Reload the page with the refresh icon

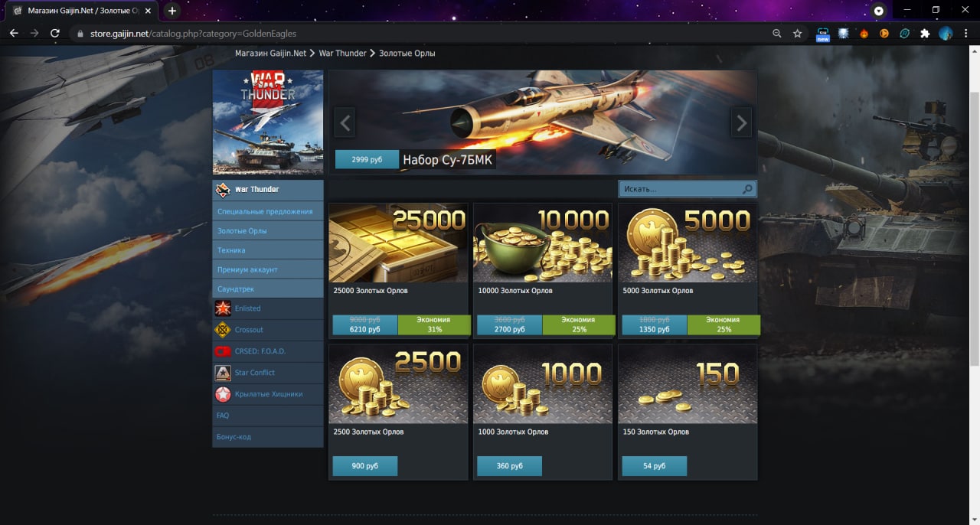(x=55, y=34)
